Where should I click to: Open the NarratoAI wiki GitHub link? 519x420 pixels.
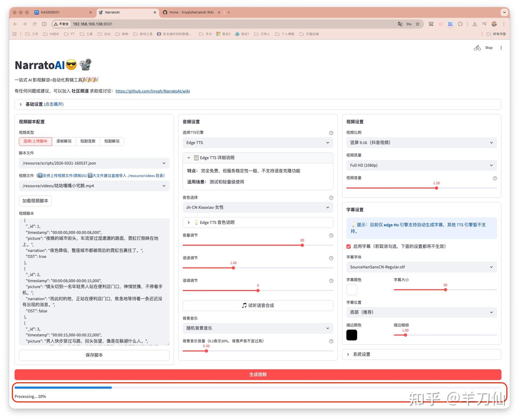(152, 91)
